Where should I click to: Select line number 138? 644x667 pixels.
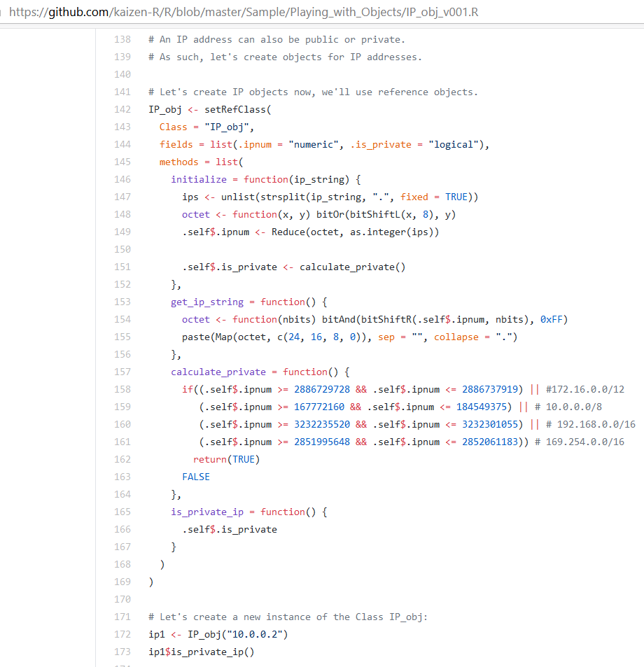pos(122,40)
